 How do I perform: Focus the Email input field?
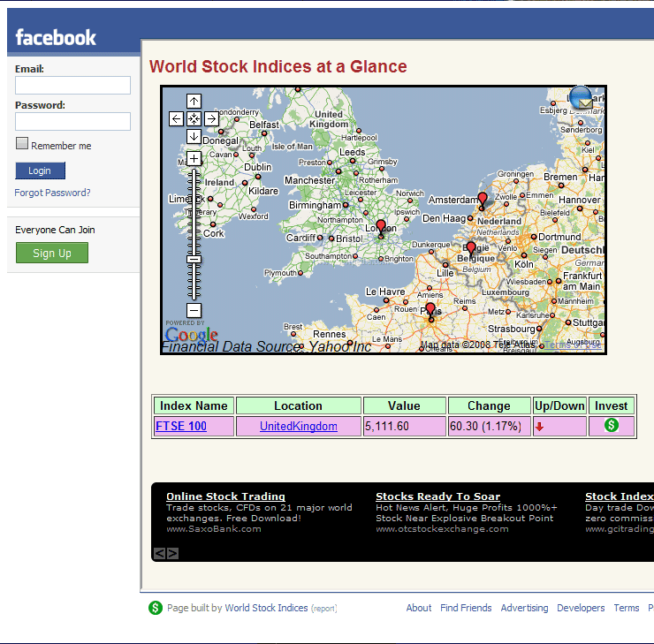tap(73, 85)
